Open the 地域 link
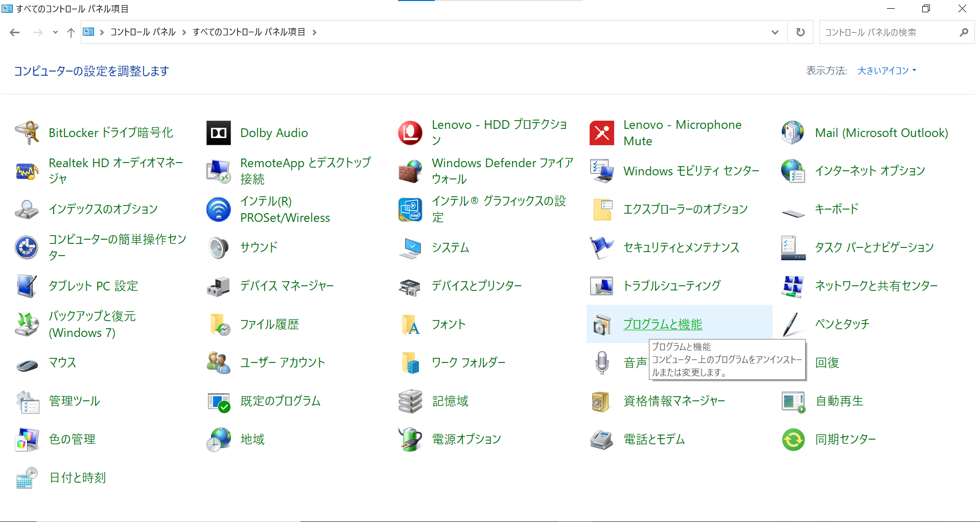 coord(252,439)
